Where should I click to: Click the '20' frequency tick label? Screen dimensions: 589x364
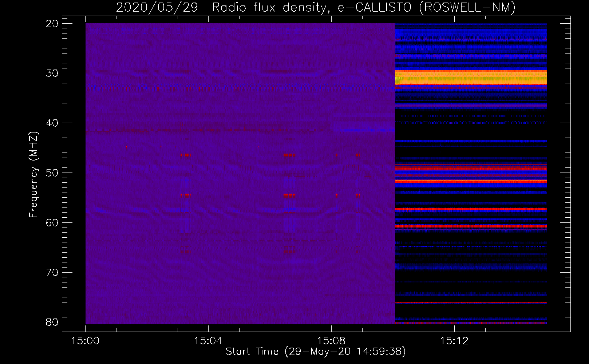[x=52, y=24]
